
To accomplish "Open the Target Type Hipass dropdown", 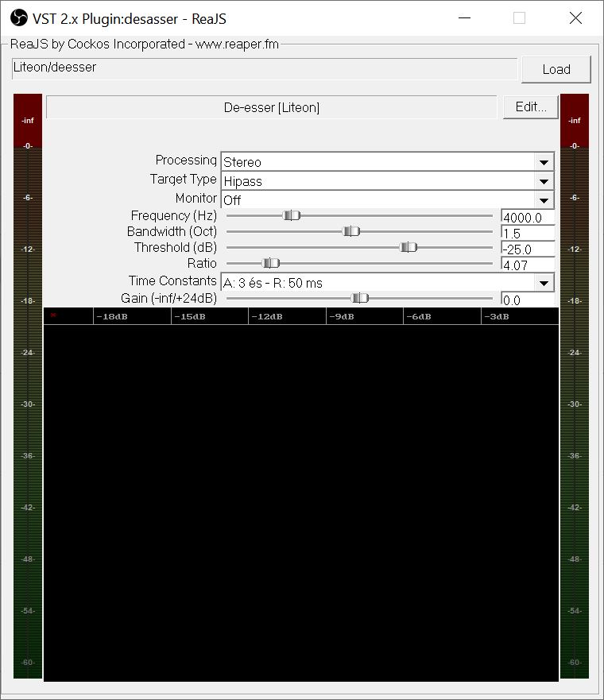I will point(544,181).
